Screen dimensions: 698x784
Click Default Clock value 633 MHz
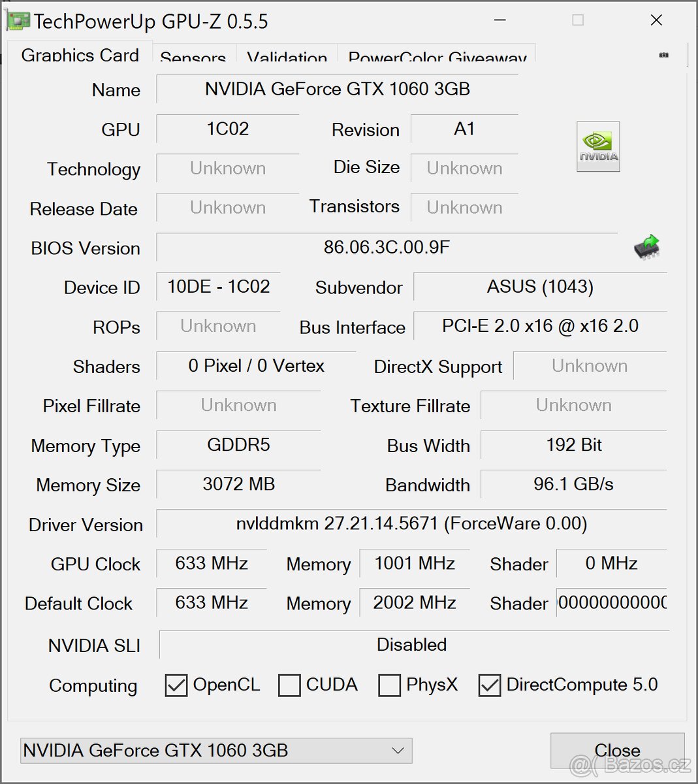pyautogui.click(x=212, y=602)
